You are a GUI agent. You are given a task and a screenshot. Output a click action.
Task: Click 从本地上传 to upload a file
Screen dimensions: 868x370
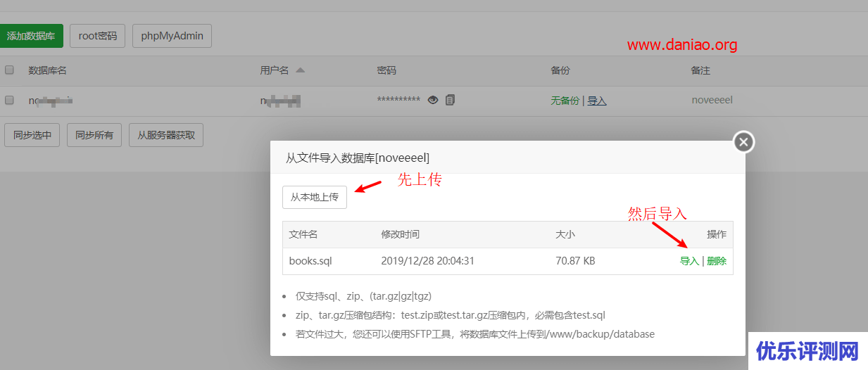pyautogui.click(x=315, y=197)
